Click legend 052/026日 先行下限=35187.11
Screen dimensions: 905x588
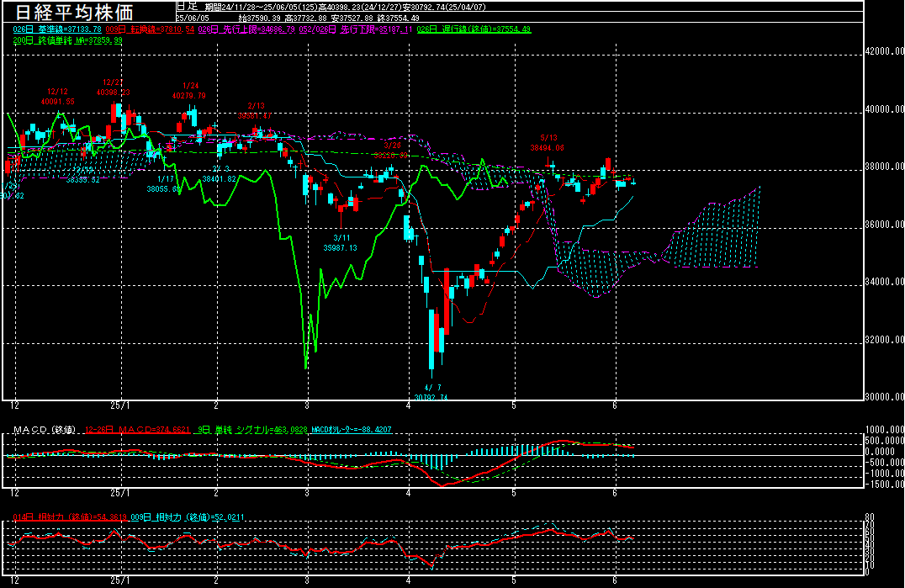356,29
